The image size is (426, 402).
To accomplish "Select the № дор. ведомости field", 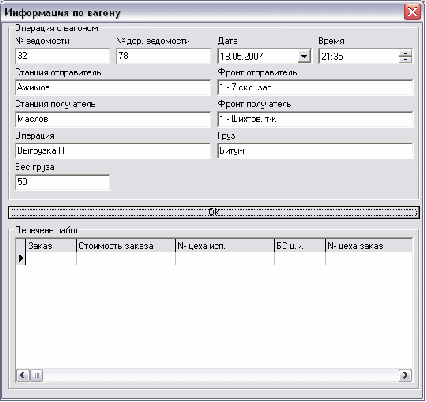I will (163, 56).
